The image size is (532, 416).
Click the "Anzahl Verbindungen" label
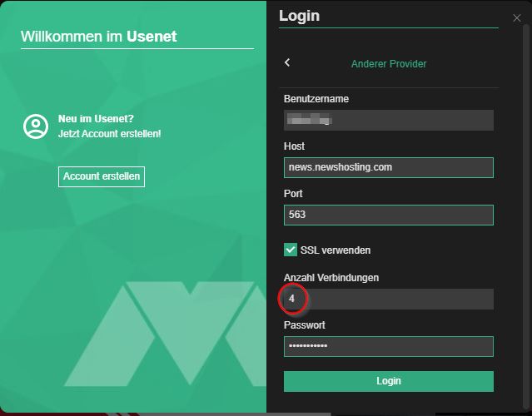click(x=331, y=278)
